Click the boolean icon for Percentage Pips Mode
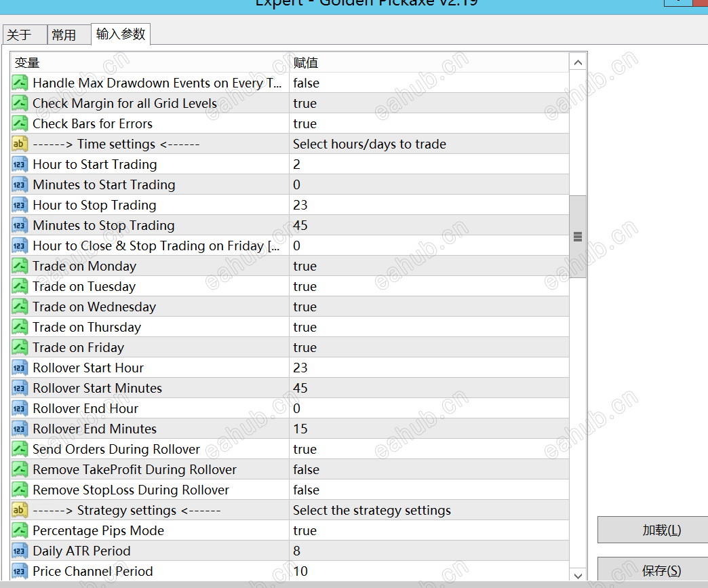The height and width of the screenshot is (588, 708). pos(20,530)
